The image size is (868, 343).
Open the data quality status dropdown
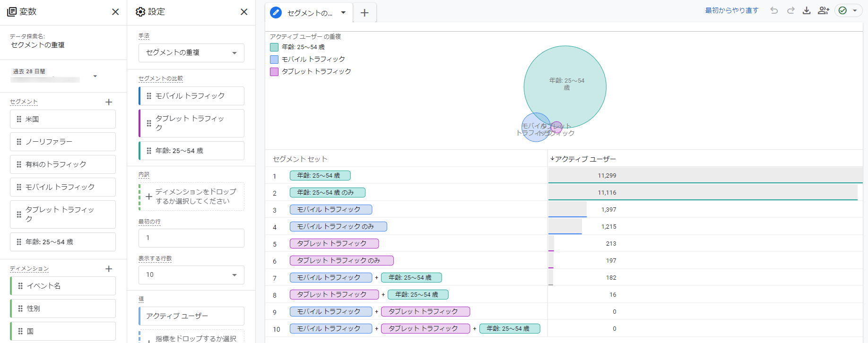849,10
